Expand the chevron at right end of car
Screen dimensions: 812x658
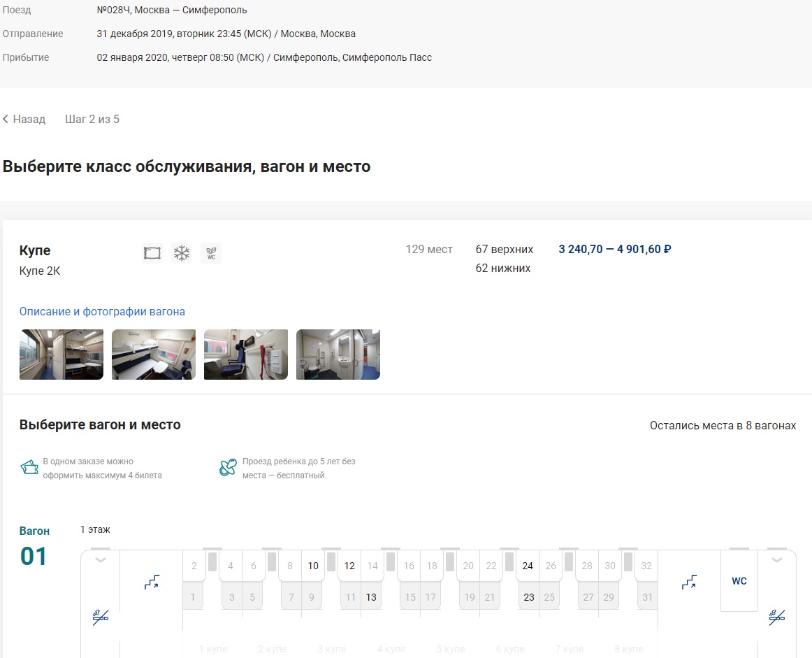777,559
